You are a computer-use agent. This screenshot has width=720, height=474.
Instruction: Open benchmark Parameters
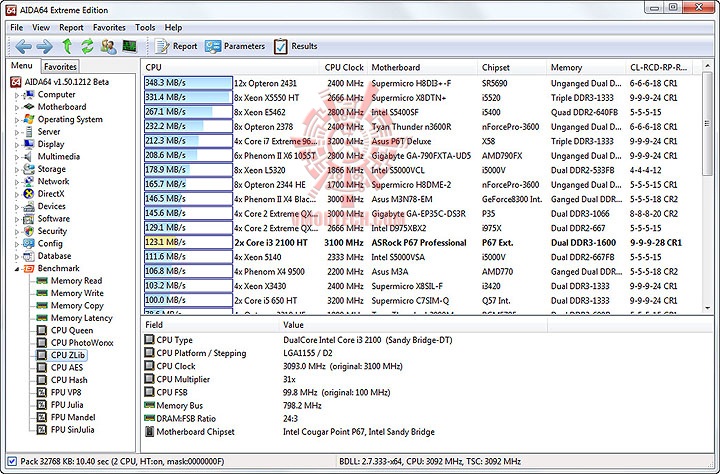click(x=235, y=46)
